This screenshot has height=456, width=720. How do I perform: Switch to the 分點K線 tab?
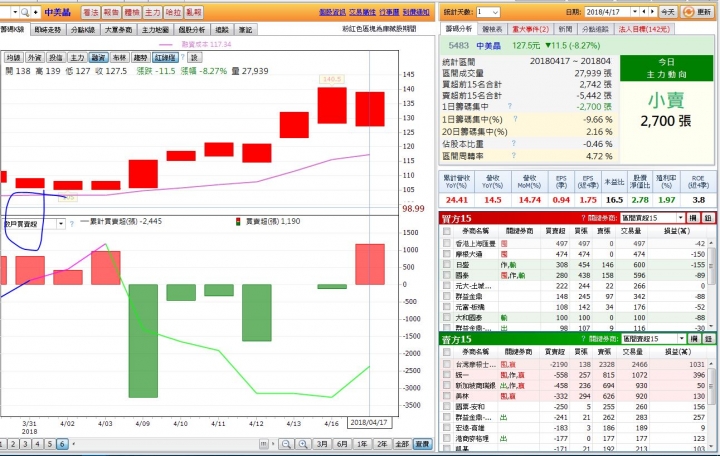click(x=84, y=30)
